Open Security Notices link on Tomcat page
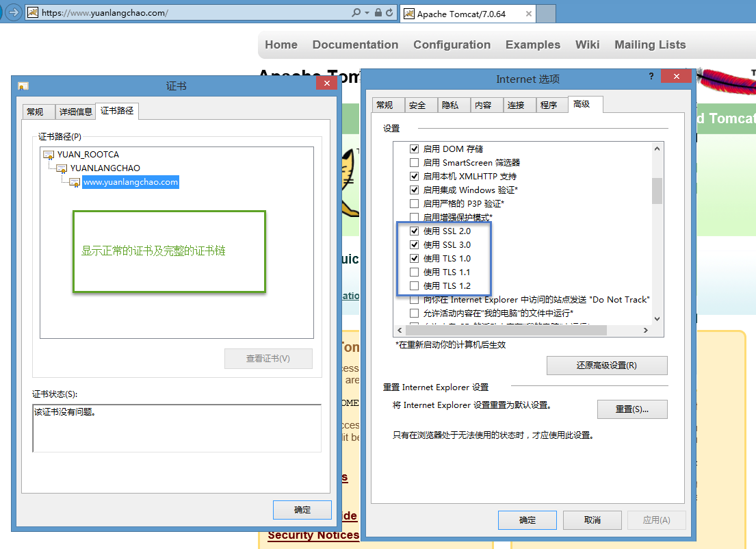This screenshot has width=756, height=549. click(x=313, y=535)
